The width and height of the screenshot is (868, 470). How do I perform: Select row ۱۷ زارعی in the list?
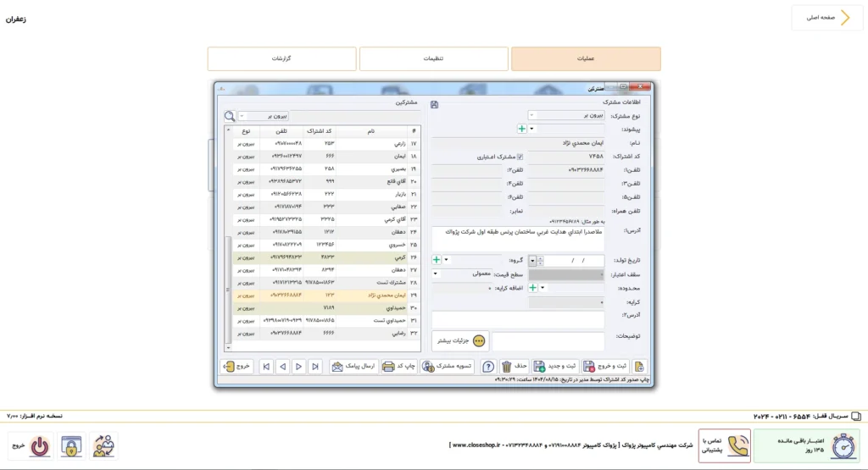(x=326, y=144)
